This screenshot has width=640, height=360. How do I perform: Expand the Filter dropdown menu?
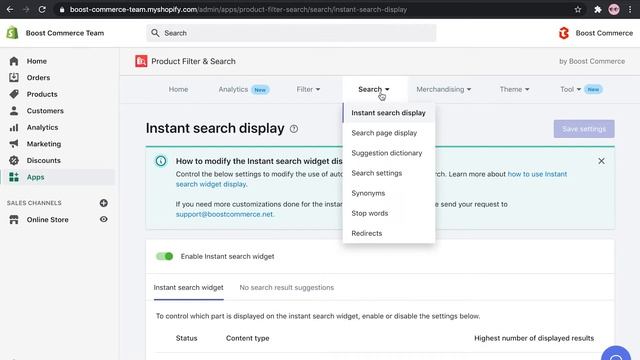[x=308, y=89]
